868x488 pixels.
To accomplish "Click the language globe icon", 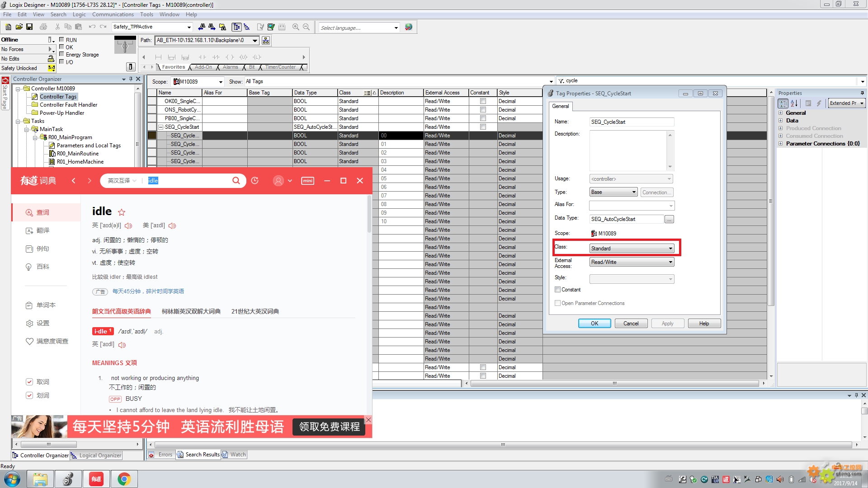I will point(409,27).
